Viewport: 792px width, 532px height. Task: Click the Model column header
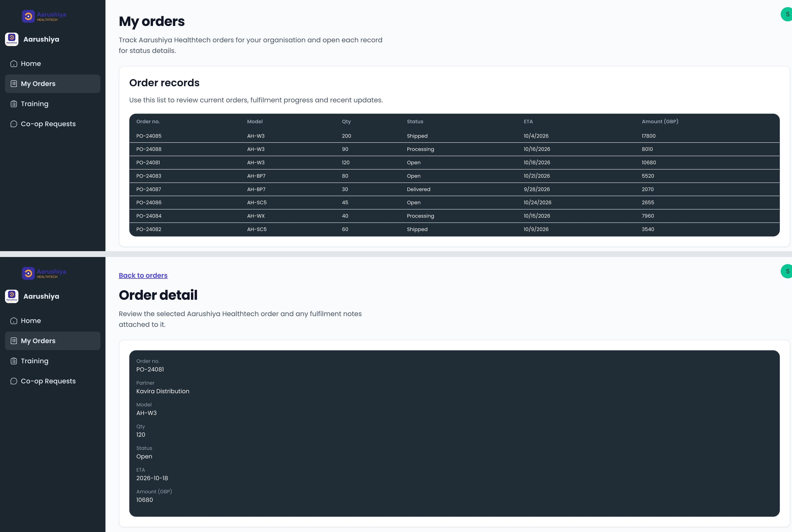click(x=255, y=121)
